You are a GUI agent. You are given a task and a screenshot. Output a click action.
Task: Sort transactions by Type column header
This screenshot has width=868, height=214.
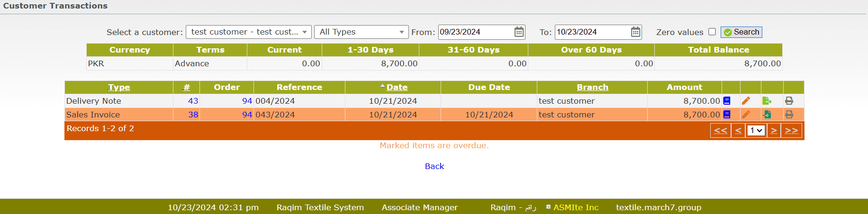pos(118,87)
